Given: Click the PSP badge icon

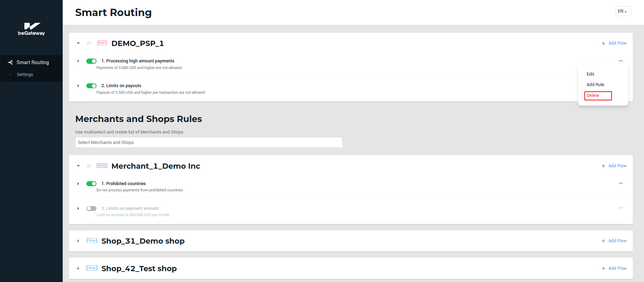Looking at the screenshot, I should click(x=102, y=43).
